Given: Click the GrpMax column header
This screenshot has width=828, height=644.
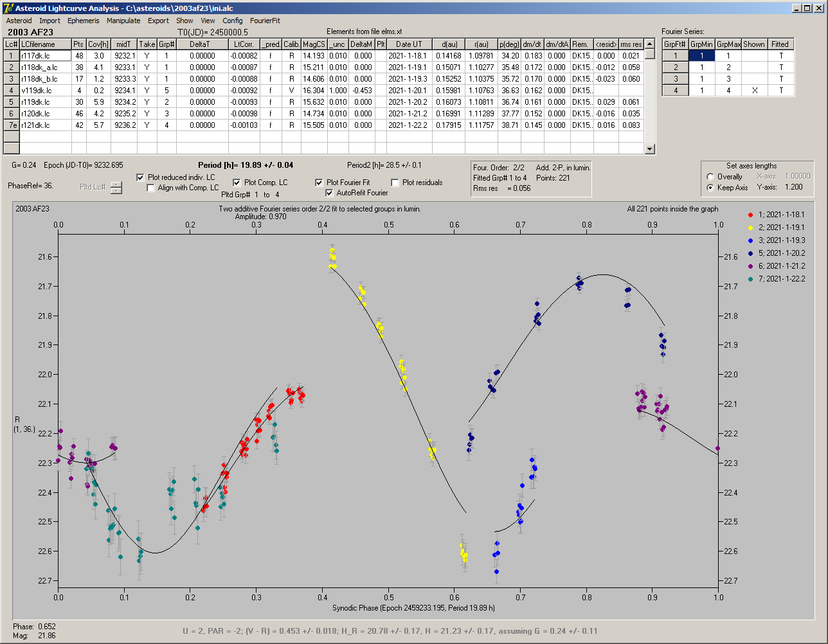Looking at the screenshot, I should [728, 44].
